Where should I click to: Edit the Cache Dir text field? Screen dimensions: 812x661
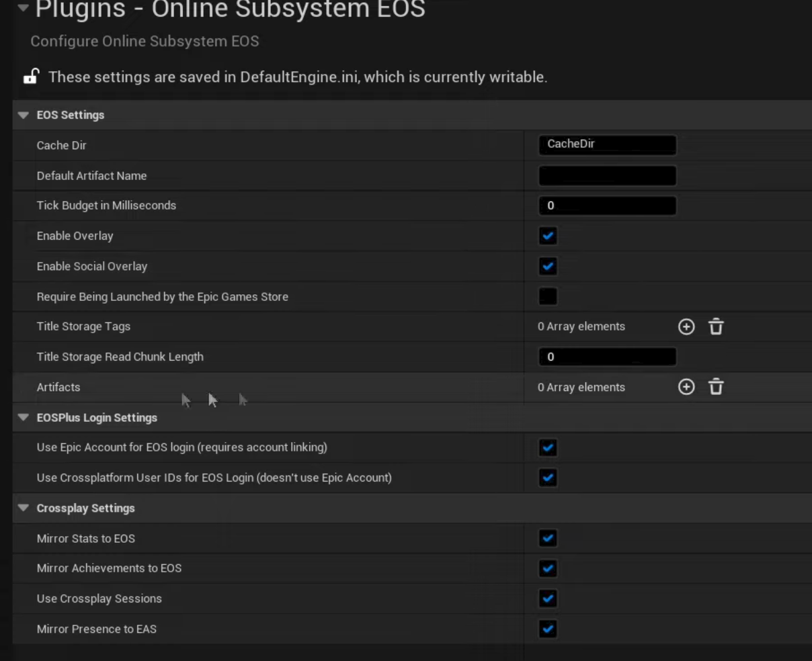(608, 145)
